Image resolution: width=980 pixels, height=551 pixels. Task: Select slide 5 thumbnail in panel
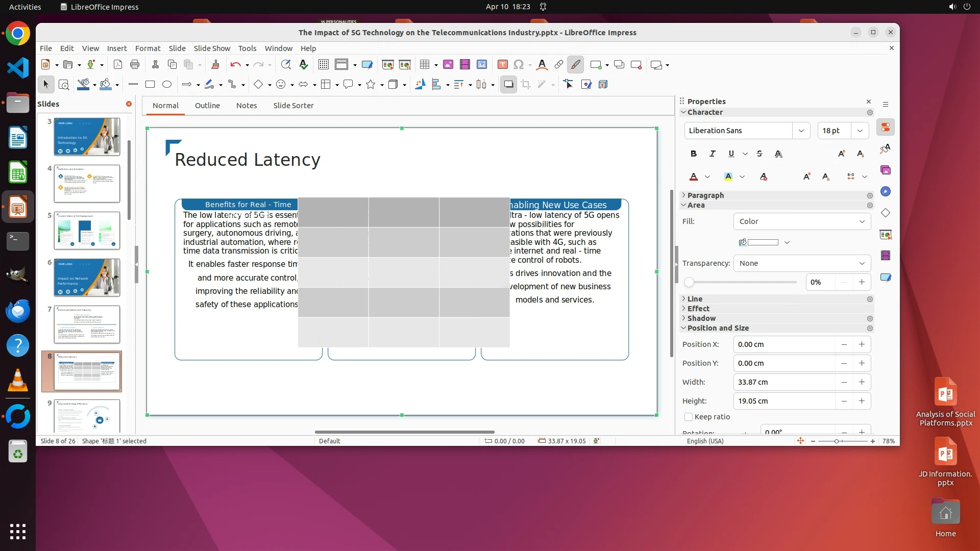pyautogui.click(x=87, y=231)
